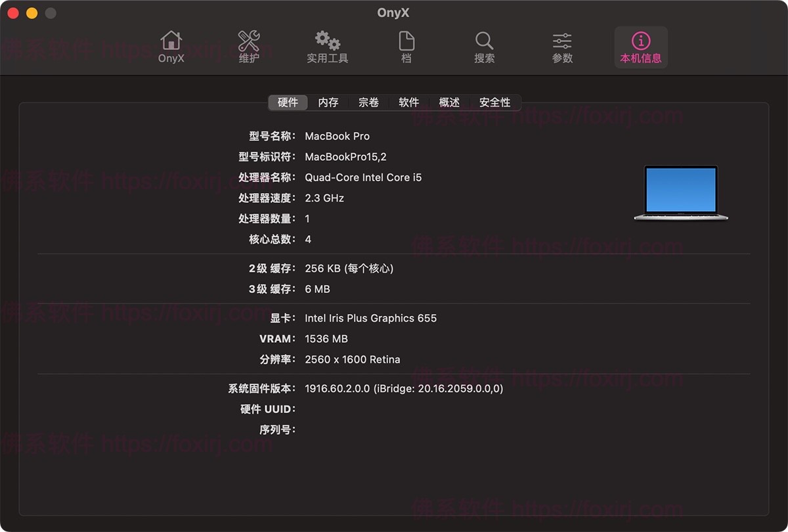Minimize the window with yellow button
Image resolution: width=788 pixels, height=532 pixels.
click(32, 13)
